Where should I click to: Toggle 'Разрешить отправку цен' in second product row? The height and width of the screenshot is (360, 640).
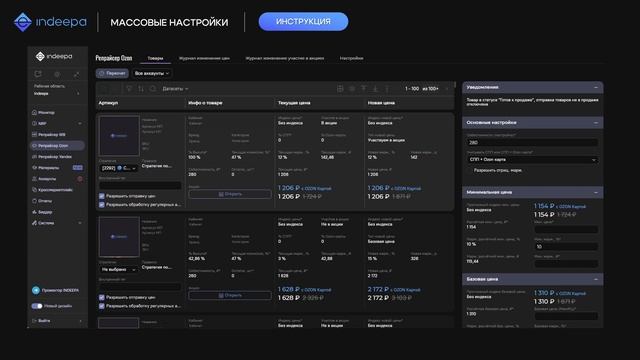pyautogui.click(x=102, y=297)
